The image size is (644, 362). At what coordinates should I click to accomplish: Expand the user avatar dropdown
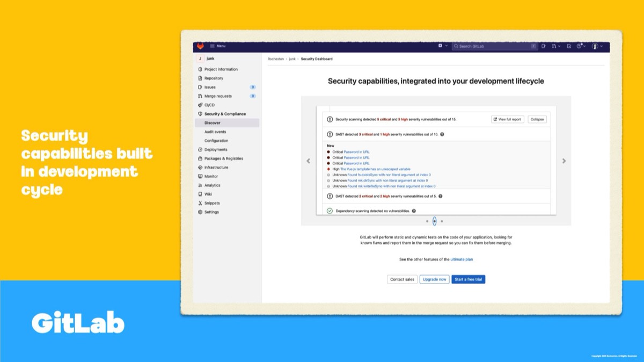(597, 46)
